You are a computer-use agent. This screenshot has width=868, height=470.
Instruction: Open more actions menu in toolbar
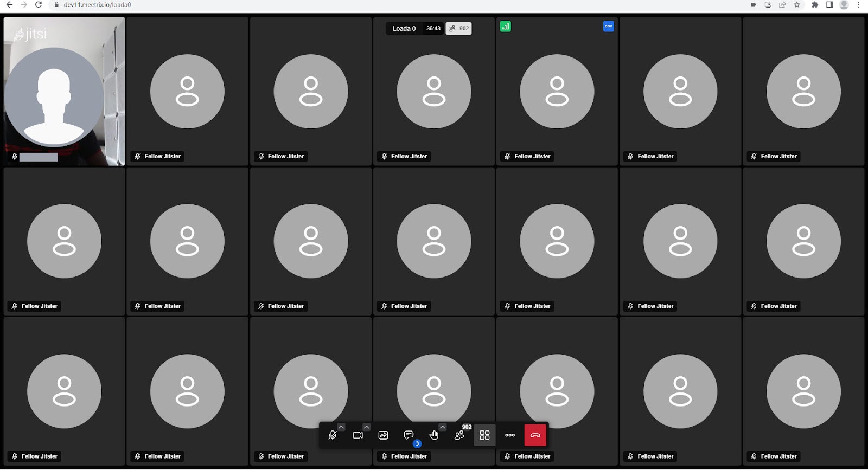click(x=510, y=435)
